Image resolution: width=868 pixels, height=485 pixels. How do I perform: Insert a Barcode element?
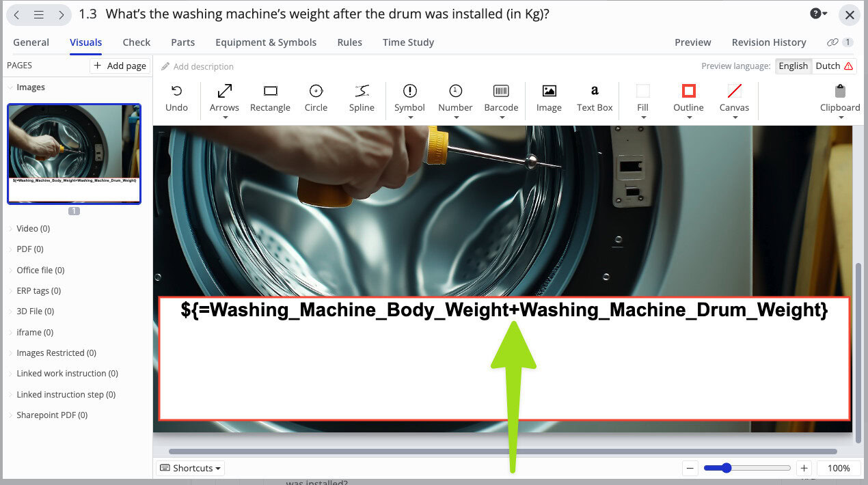501,98
